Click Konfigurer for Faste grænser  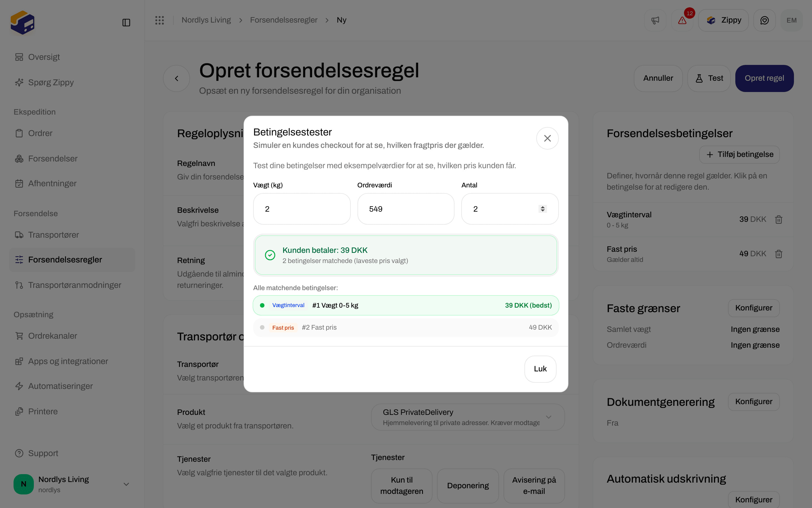click(x=754, y=308)
